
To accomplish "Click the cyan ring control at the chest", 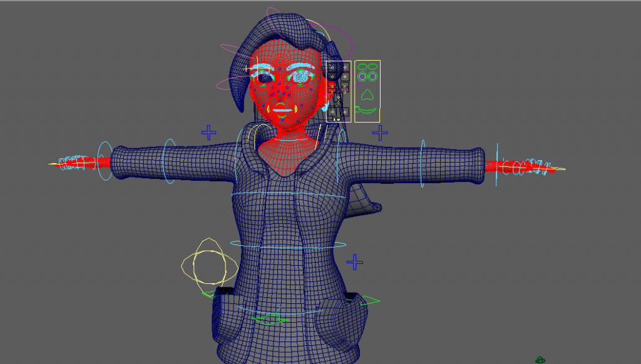I will (288, 196).
